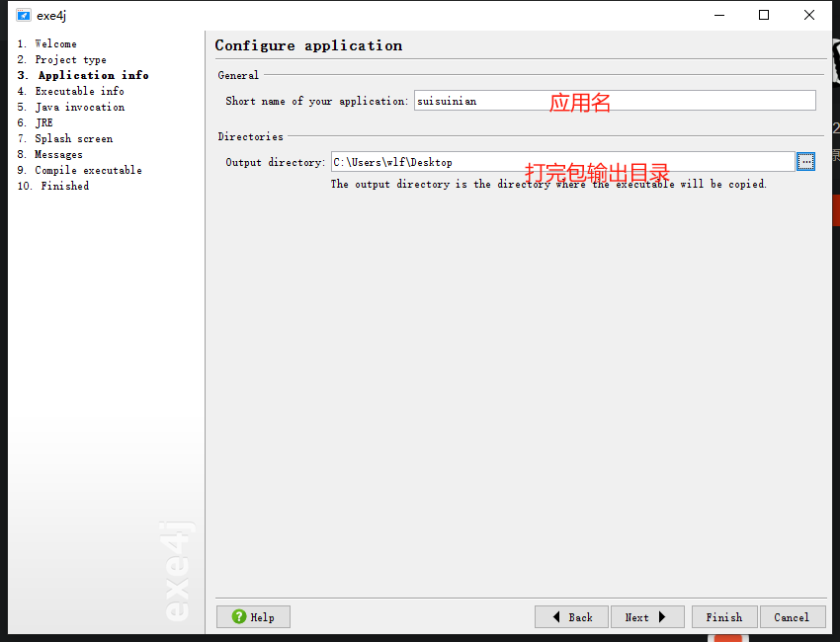
Task: Jump to the Executable info step
Action: pyautogui.click(x=79, y=91)
